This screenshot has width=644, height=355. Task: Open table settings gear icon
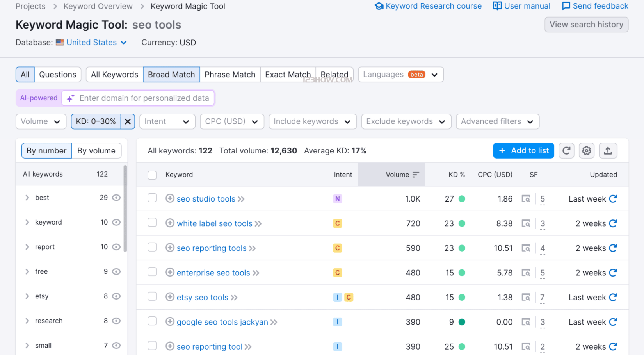(x=586, y=151)
